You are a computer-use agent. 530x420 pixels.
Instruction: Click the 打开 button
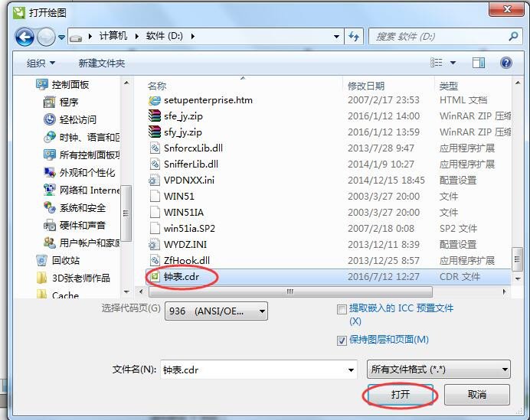pyautogui.click(x=401, y=394)
